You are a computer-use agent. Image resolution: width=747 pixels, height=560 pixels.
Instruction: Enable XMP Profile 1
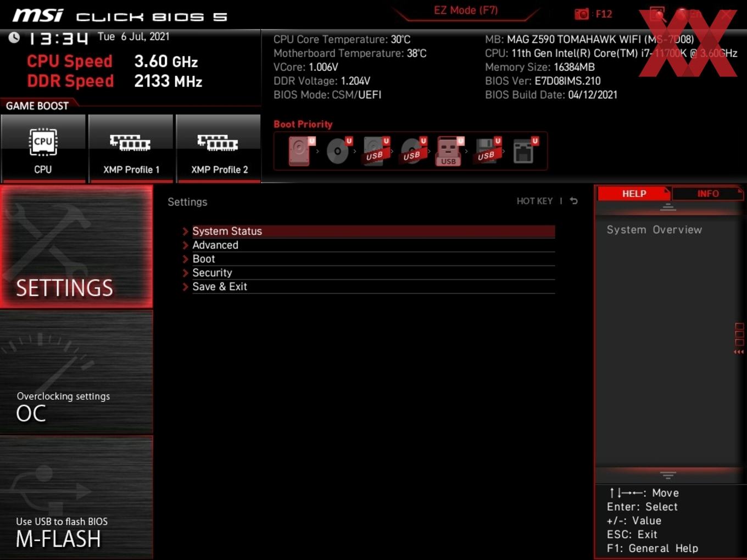[131, 148]
